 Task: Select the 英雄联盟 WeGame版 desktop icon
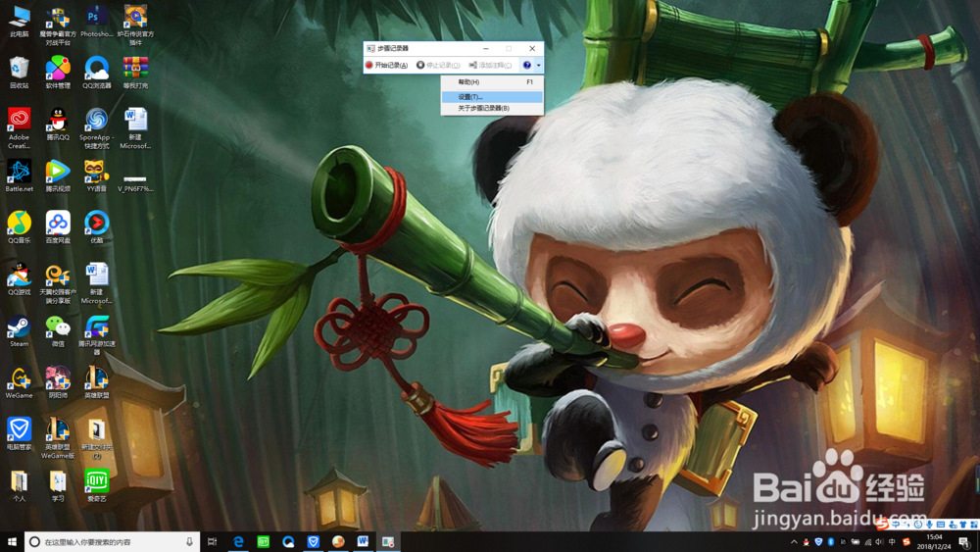[58, 439]
